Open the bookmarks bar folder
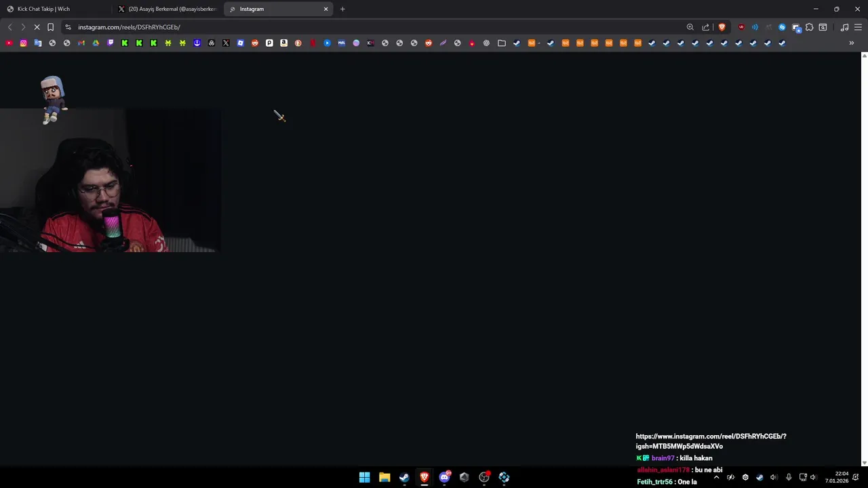868x488 pixels. (x=502, y=43)
